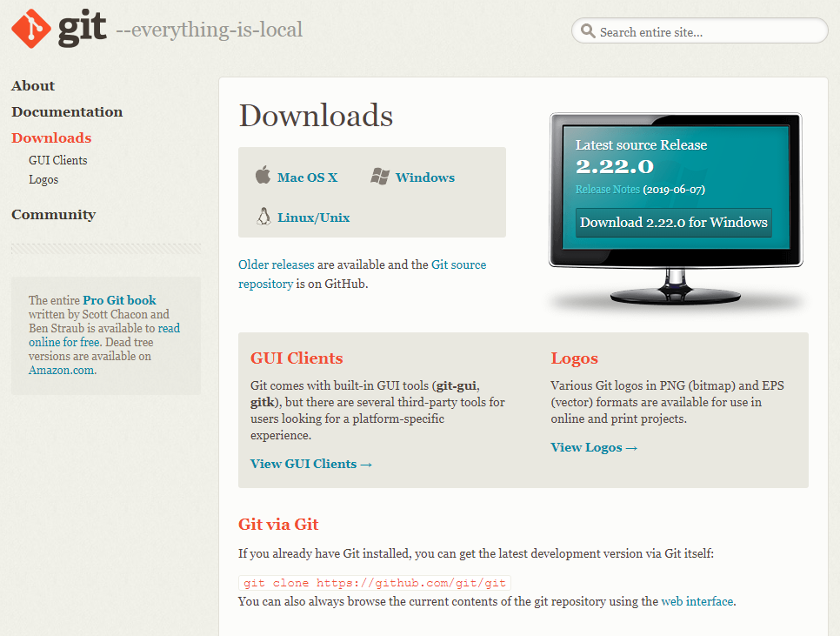Go to Documentation in the sidebar

pos(67,111)
